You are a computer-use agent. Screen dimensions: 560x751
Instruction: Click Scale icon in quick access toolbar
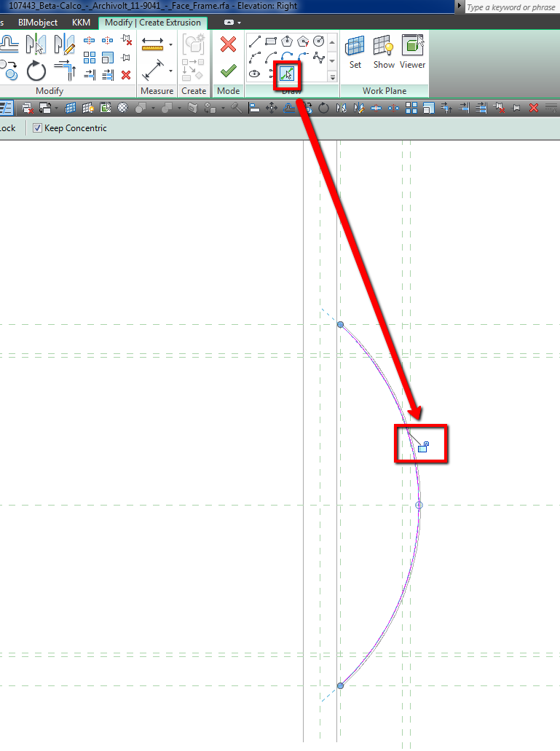429,109
